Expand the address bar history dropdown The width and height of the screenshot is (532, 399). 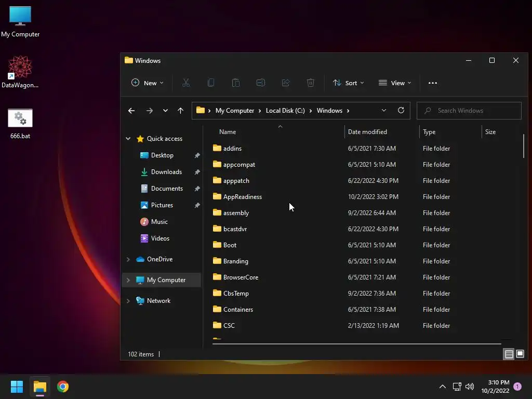coord(384,110)
